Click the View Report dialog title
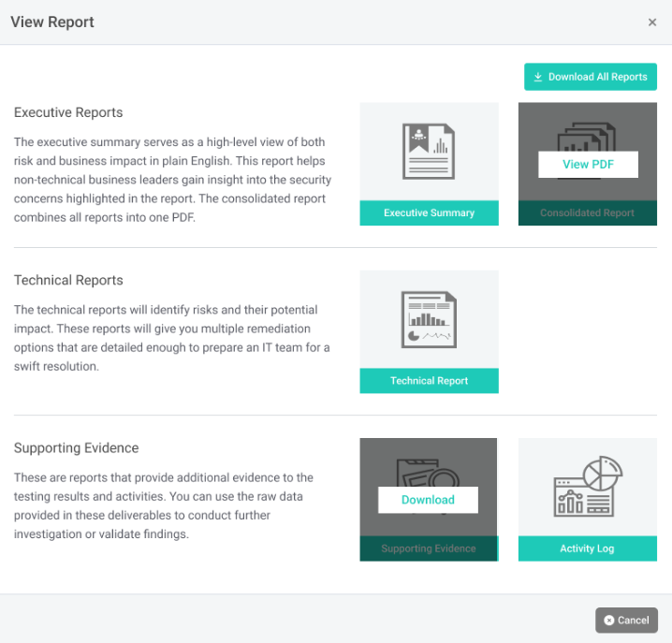Viewport: 672px width, 643px height. 52,22
